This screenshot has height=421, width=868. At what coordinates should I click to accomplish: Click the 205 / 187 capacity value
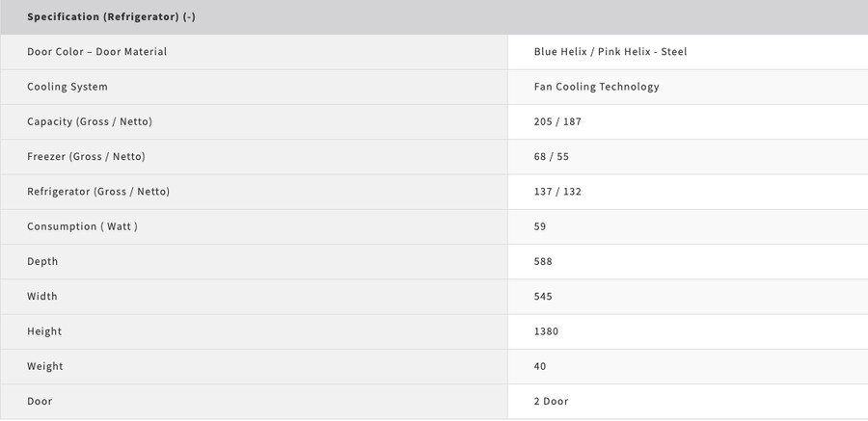tap(557, 121)
